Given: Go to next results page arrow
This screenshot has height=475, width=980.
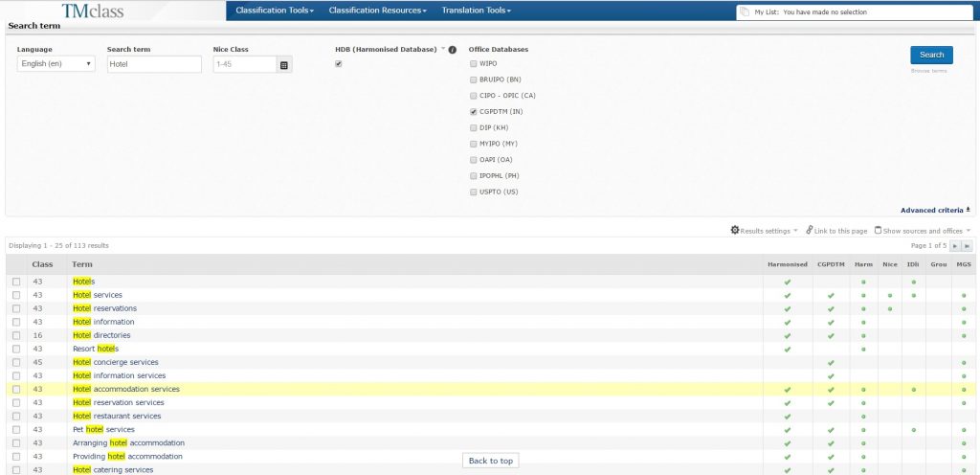Looking at the screenshot, I should [954, 246].
